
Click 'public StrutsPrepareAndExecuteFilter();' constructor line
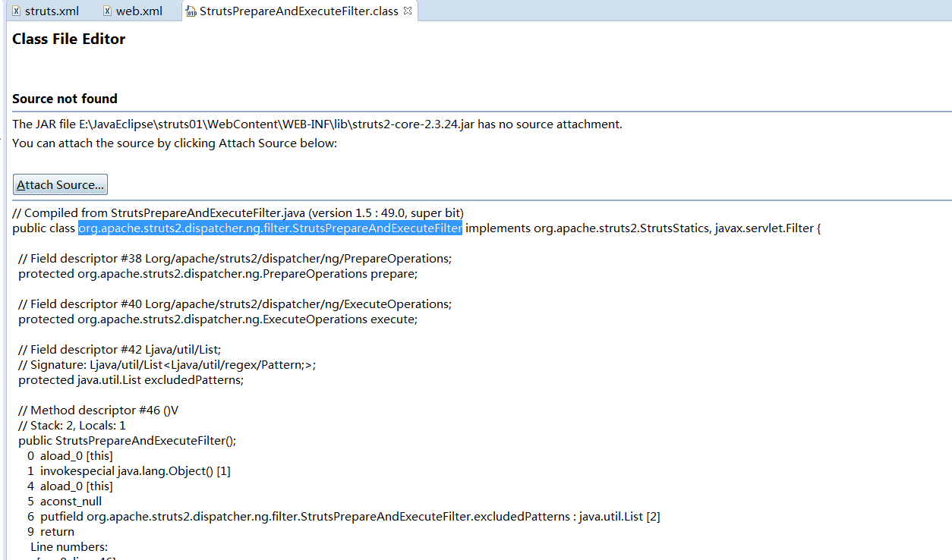pyautogui.click(x=128, y=441)
